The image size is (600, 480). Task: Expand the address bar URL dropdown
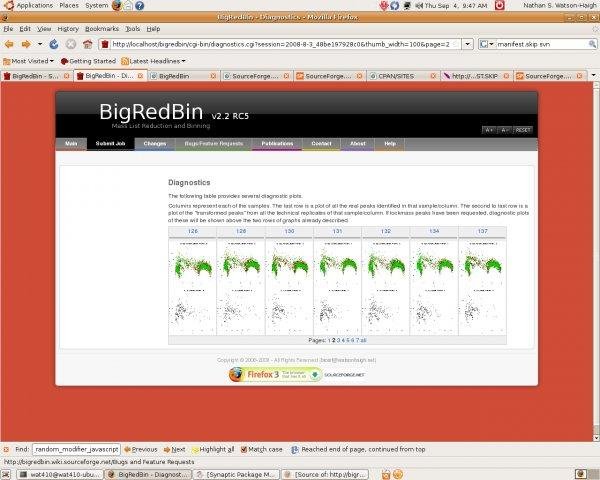click(468, 44)
